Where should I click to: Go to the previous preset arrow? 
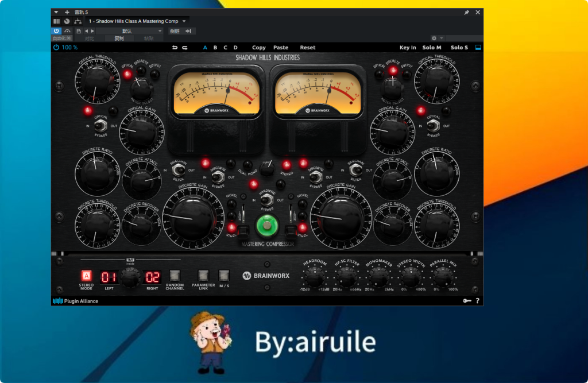[86, 31]
